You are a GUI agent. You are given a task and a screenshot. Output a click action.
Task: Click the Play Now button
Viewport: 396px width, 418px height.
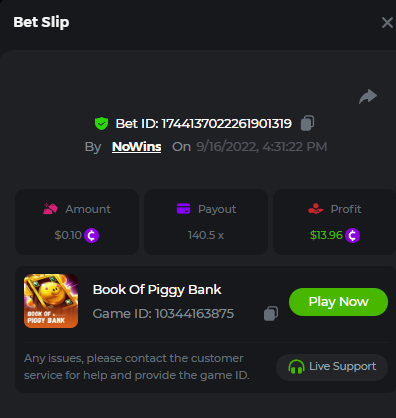338,302
